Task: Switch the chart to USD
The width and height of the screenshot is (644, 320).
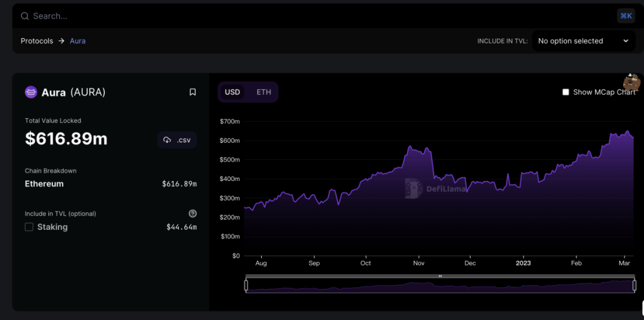Action: (233, 92)
